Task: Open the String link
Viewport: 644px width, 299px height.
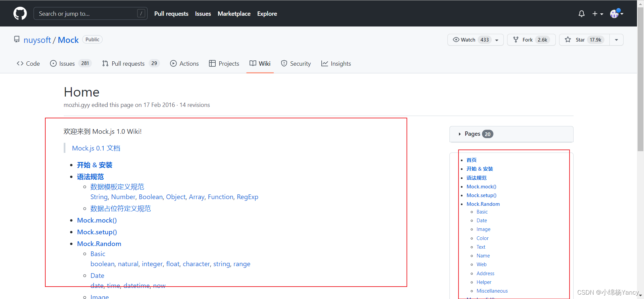Action: coord(99,197)
